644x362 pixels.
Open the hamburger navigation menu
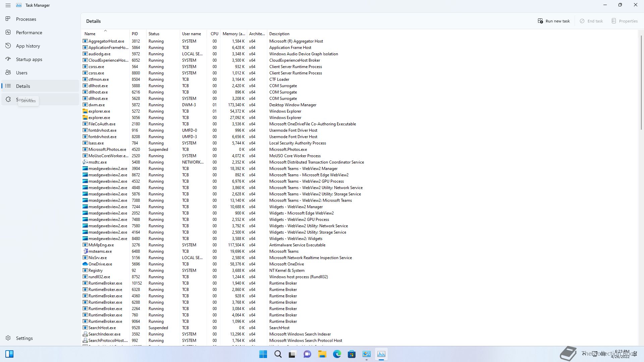[8, 5]
